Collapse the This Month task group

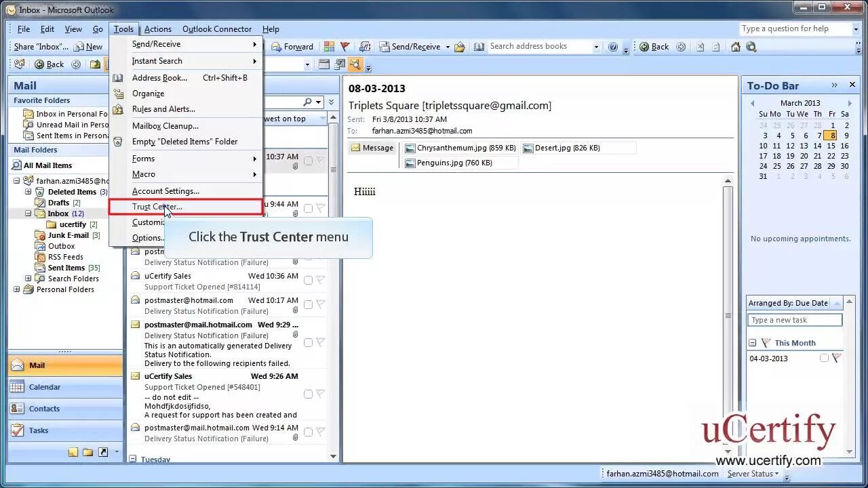coord(752,343)
